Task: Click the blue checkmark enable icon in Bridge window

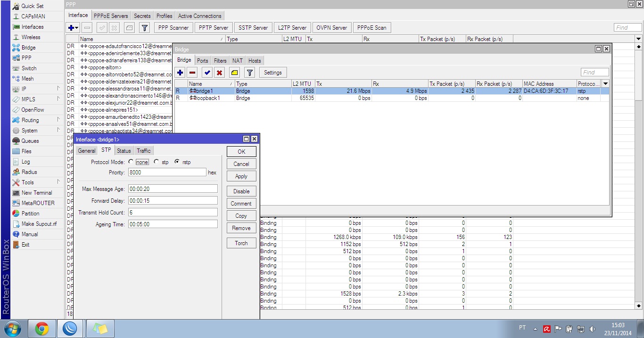Action: tap(206, 73)
